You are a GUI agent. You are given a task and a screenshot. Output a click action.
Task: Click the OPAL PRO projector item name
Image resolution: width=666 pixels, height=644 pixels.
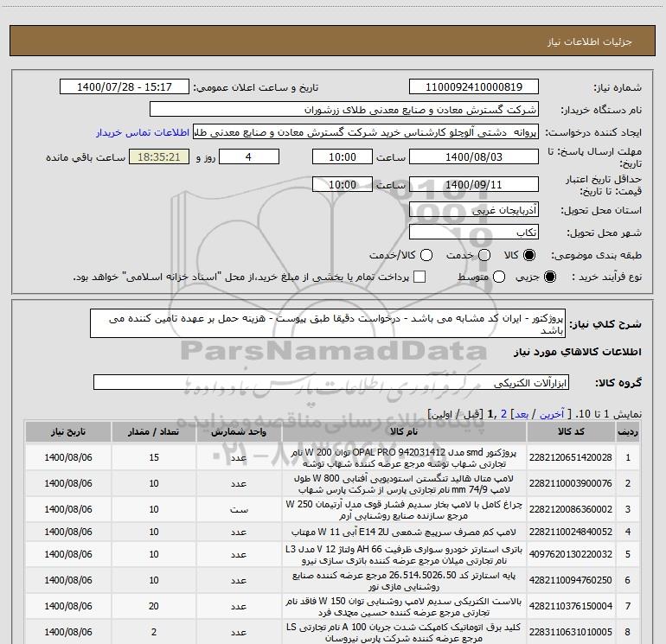pos(404,458)
